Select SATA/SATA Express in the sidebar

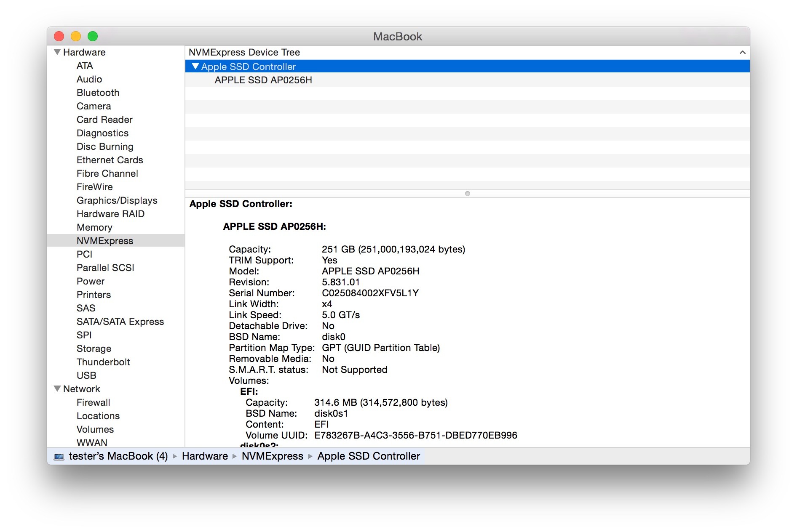pyautogui.click(x=120, y=322)
